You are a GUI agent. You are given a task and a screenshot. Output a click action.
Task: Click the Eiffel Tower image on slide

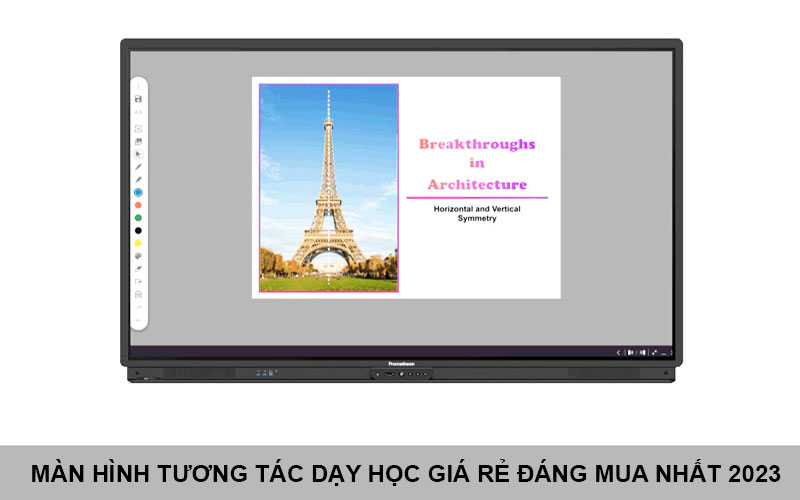point(329,188)
